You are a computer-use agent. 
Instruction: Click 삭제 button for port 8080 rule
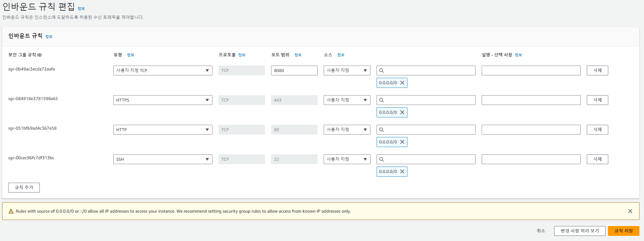pos(597,70)
